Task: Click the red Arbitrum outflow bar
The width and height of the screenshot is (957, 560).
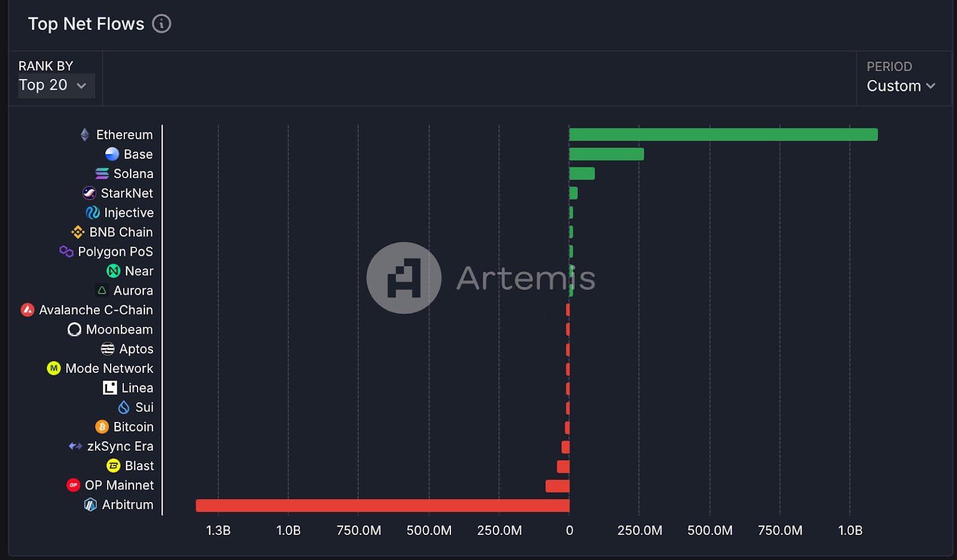Action: [383, 506]
